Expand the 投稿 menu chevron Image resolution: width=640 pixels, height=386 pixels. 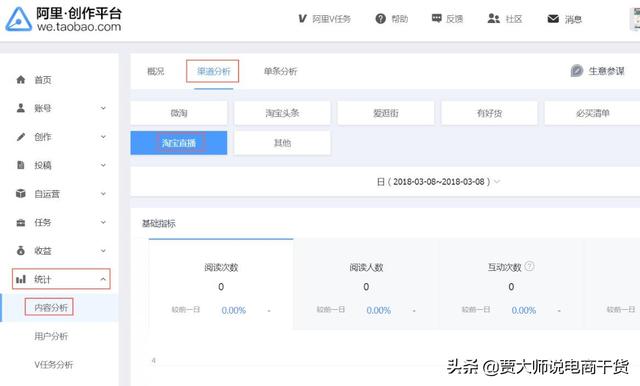[103, 165]
